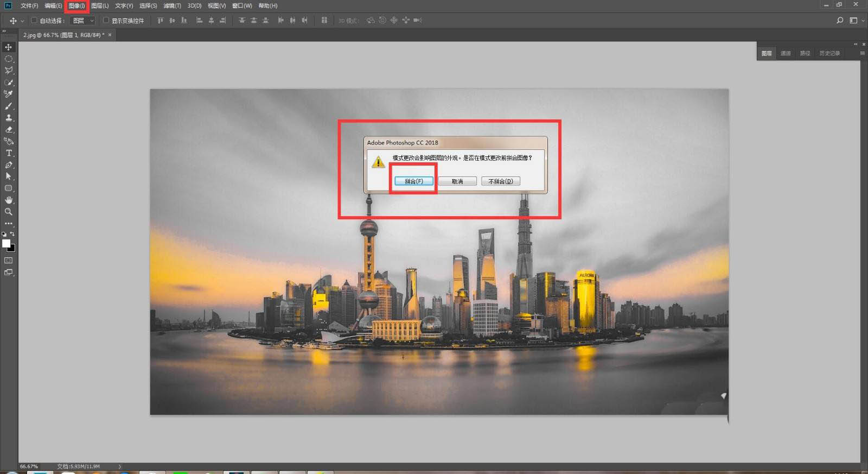The width and height of the screenshot is (868, 474).
Task: Enable the 显示变换控件 checkbox
Action: (106, 21)
